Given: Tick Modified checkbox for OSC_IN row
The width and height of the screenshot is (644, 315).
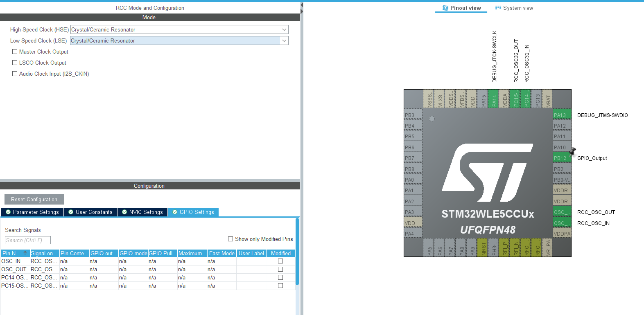Looking at the screenshot, I should pos(280,261).
